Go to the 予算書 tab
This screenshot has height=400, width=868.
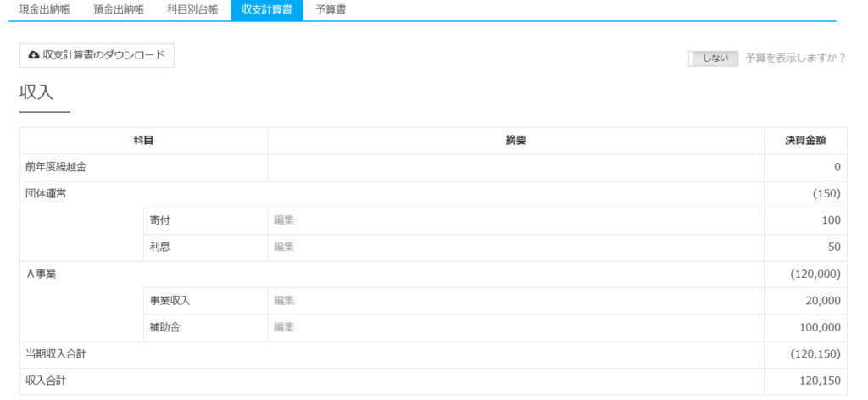(x=331, y=10)
